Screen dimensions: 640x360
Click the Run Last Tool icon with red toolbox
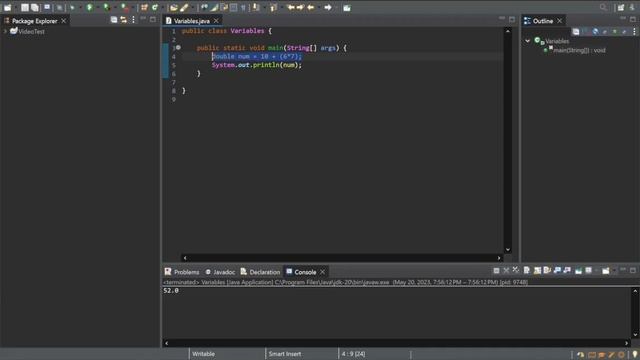click(125, 7)
